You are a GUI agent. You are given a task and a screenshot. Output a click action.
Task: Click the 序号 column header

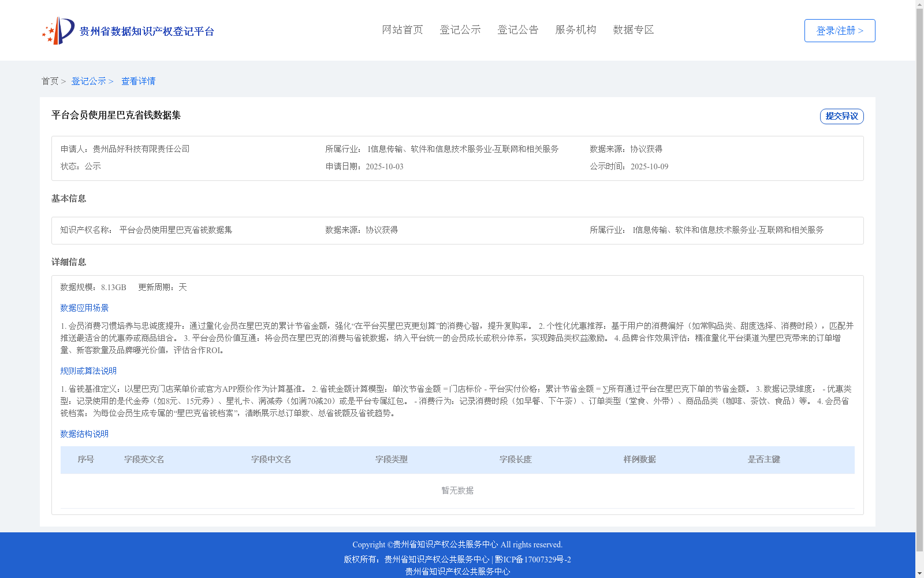click(85, 460)
